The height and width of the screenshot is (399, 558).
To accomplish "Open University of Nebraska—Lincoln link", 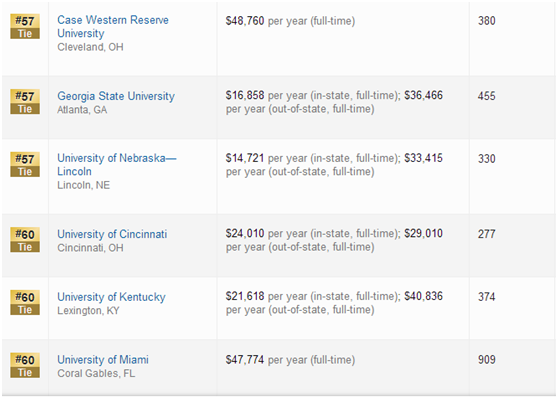I will (117, 164).
